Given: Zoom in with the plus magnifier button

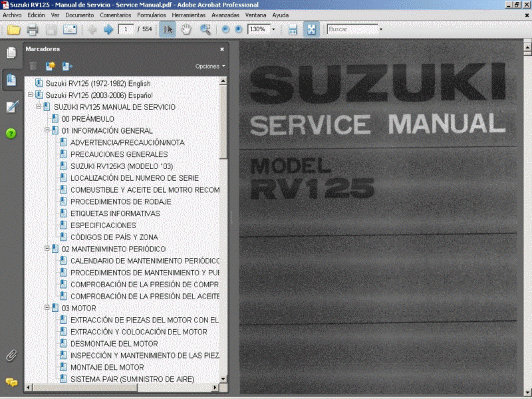Looking at the screenshot, I should tap(237, 29).
